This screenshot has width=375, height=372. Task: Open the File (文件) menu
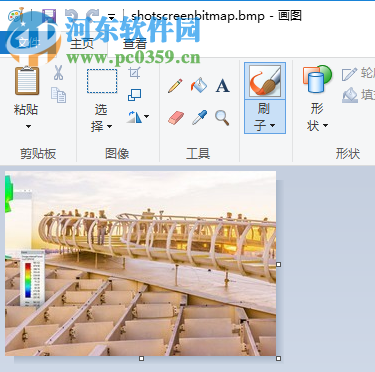(29, 42)
